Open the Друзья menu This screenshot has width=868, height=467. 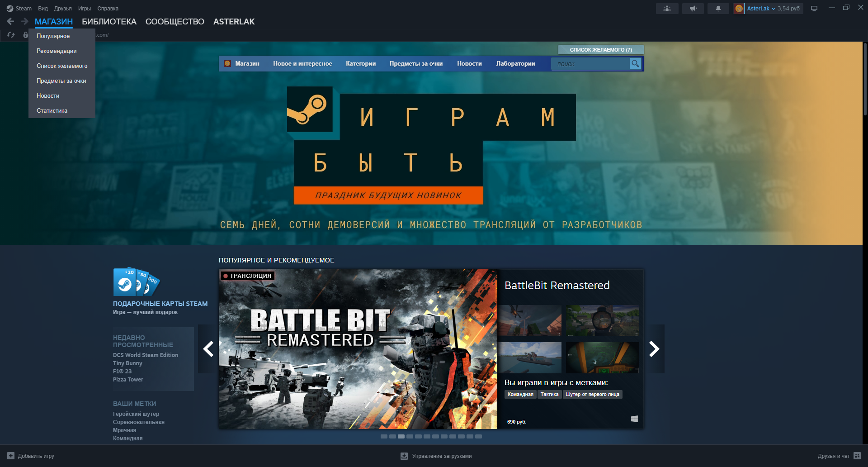(63, 9)
